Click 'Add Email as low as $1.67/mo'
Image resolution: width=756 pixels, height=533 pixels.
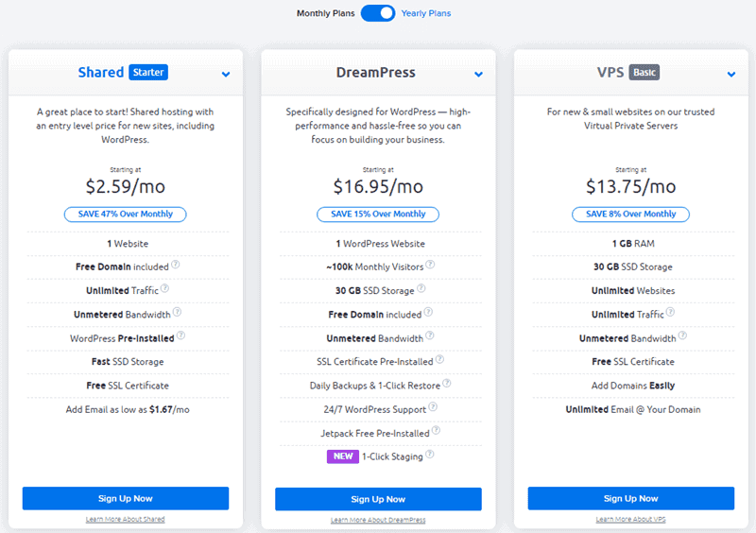(x=128, y=409)
